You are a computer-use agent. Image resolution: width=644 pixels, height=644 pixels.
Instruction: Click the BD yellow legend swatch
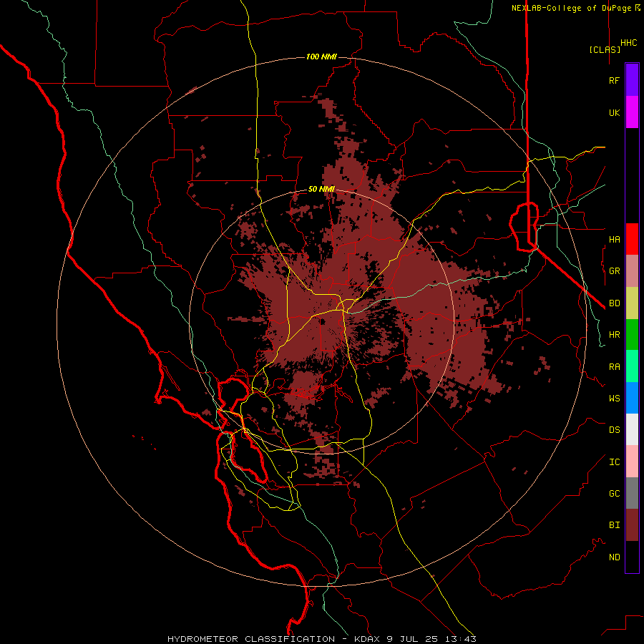pyautogui.click(x=632, y=303)
